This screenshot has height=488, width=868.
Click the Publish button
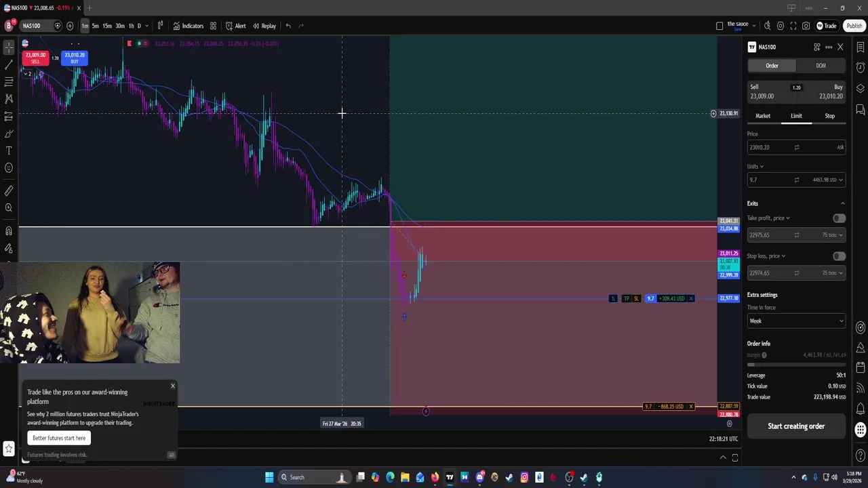pyautogui.click(x=854, y=26)
